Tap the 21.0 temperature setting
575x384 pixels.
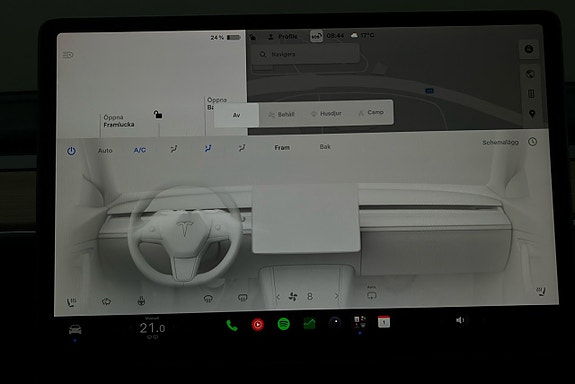pyautogui.click(x=152, y=328)
